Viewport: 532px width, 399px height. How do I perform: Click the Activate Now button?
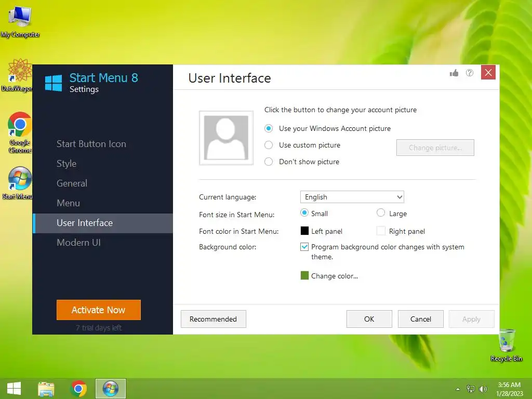tap(99, 310)
